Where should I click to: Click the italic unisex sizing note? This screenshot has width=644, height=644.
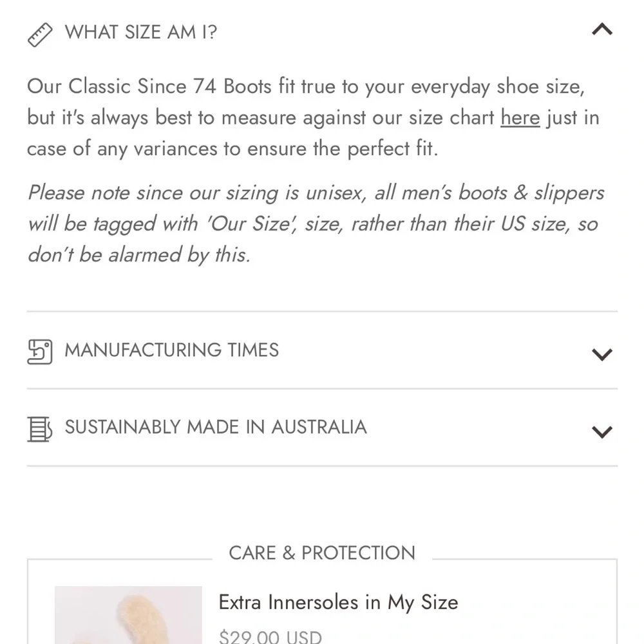point(316,223)
